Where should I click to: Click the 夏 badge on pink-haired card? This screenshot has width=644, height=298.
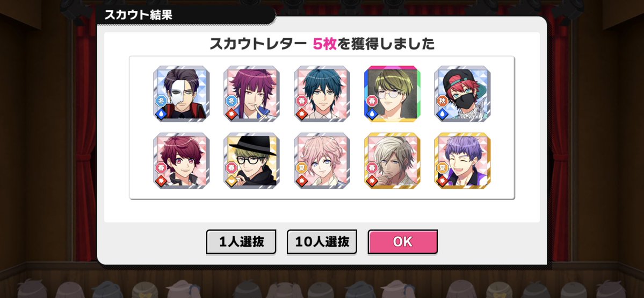pos(301,167)
